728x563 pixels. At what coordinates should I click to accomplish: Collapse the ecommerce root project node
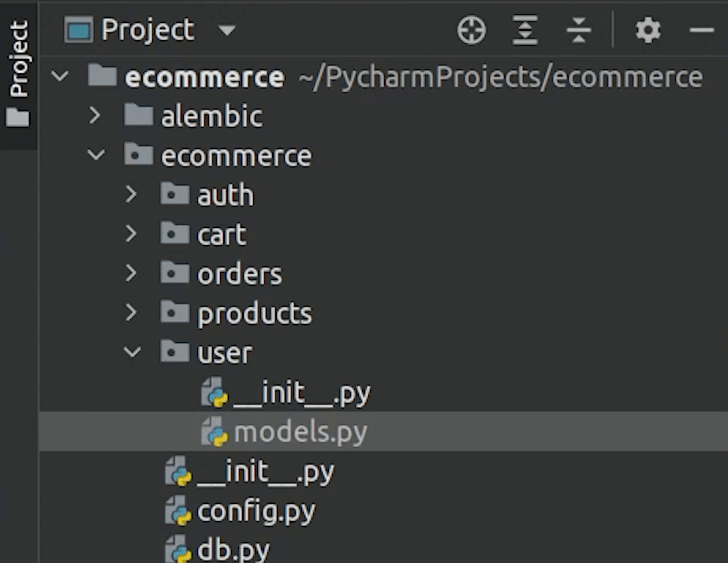pos(60,77)
